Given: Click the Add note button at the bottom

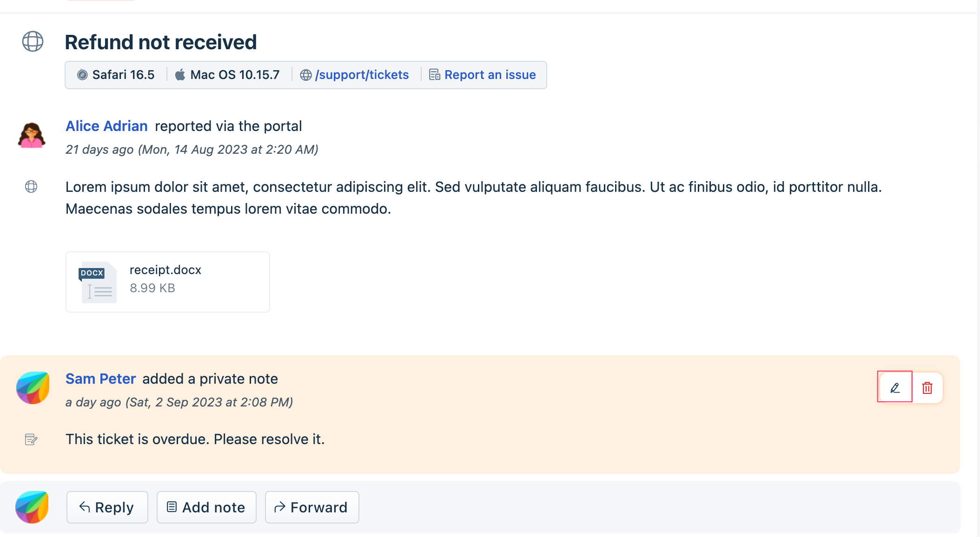Looking at the screenshot, I should pos(206,507).
